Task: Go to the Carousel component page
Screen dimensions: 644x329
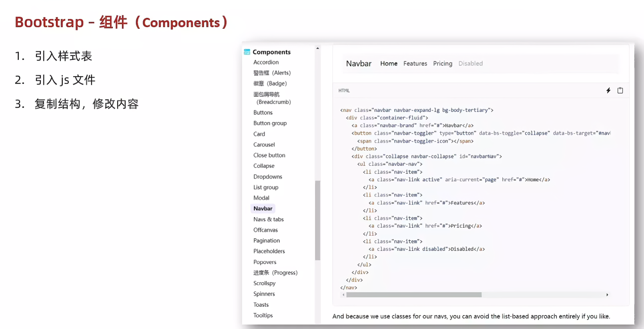Action: [x=264, y=145]
